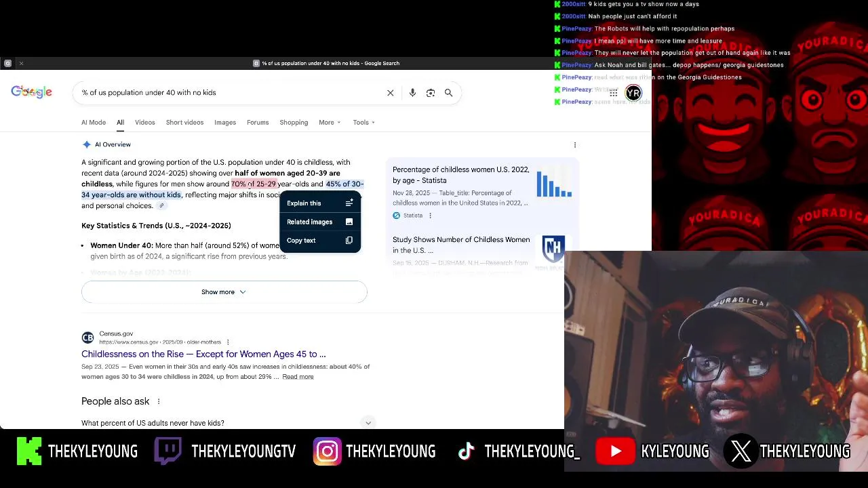Click KYLEYOUNG text beside YouTube icon
The width and height of the screenshot is (868, 488).
click(x=675, y=451)
